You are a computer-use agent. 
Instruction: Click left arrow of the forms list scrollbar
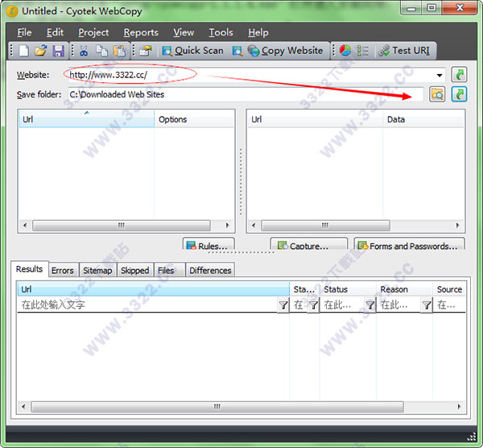point(254,225)
